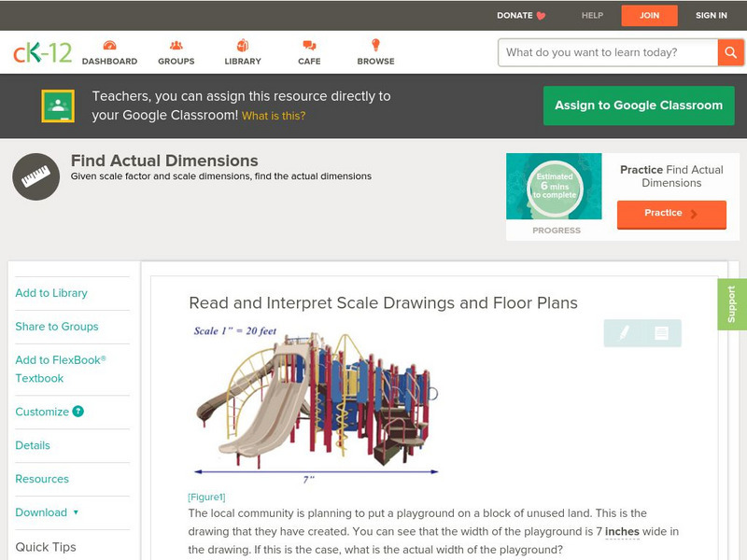Click the JOIN button
747x560 pixels.
coord(649,16)
